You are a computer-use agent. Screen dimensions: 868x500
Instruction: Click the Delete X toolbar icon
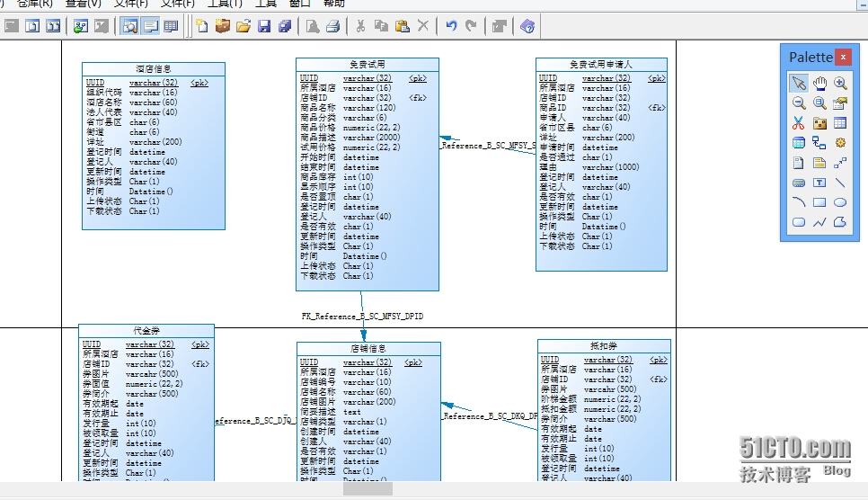(423, 26)
